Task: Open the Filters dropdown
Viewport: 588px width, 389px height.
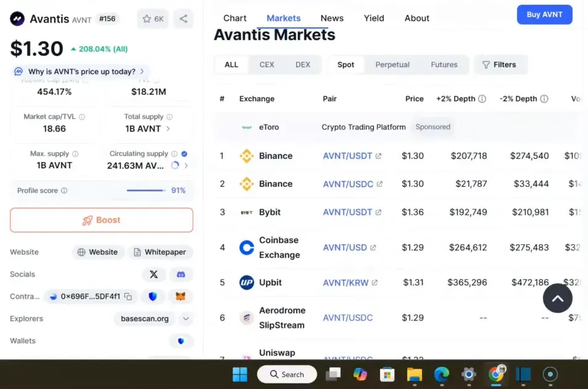Action: tap(500, 65)
